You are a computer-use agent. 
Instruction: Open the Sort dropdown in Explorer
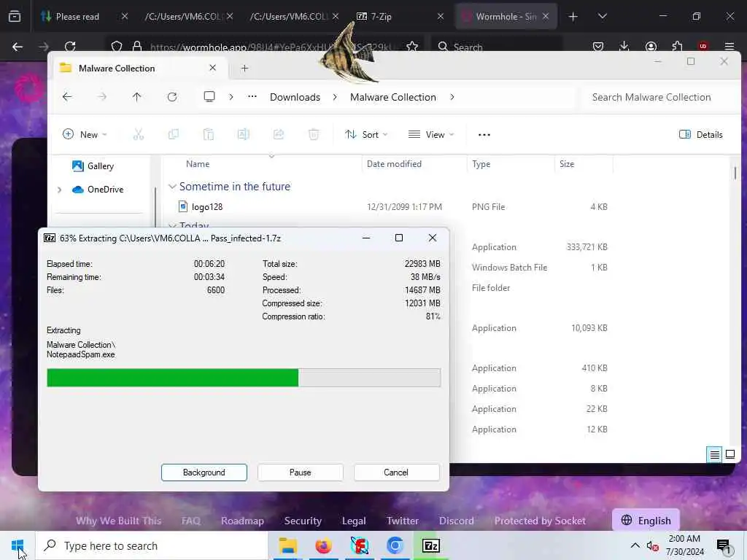(x=366, y=135)
